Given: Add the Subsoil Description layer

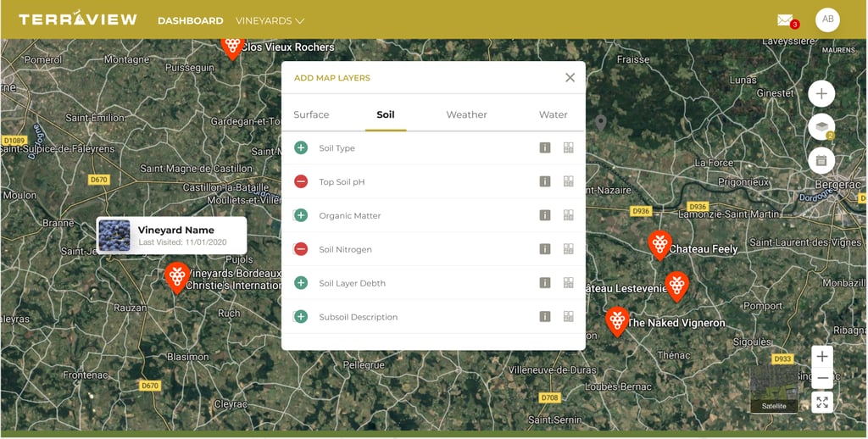Looking at the screenshot, I should click(x=301, y=317).
